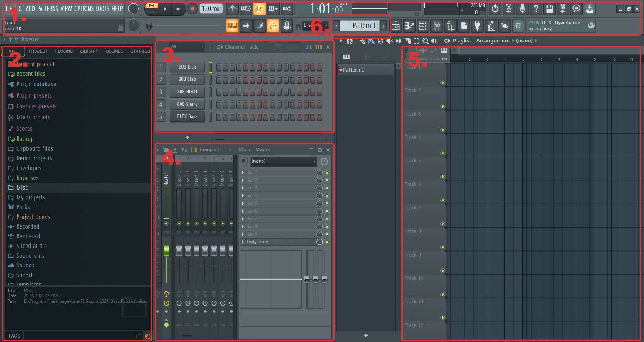644x342 pixels.
Task: Switch to Browser PLUGINS tab
Action: pos(64,51)
